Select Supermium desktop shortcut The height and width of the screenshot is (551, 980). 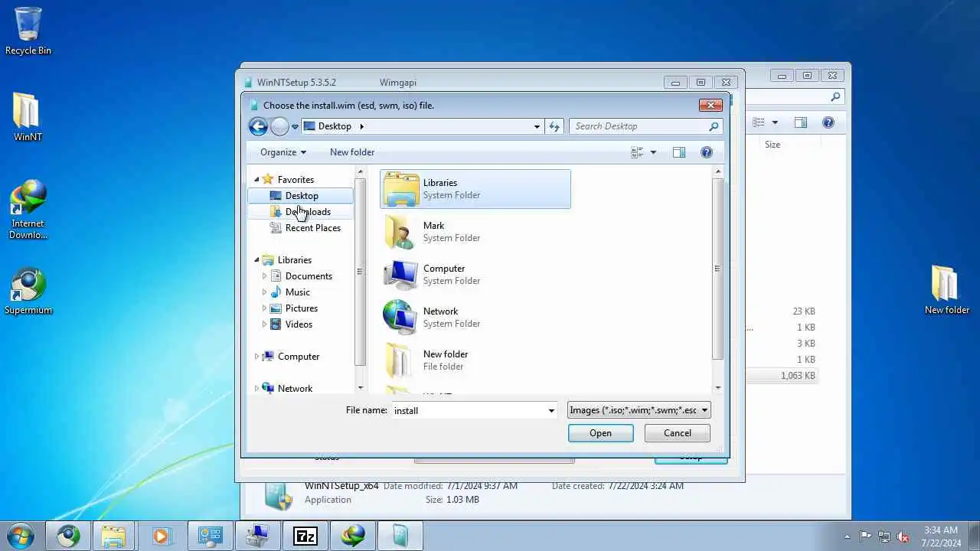(28, 292)
